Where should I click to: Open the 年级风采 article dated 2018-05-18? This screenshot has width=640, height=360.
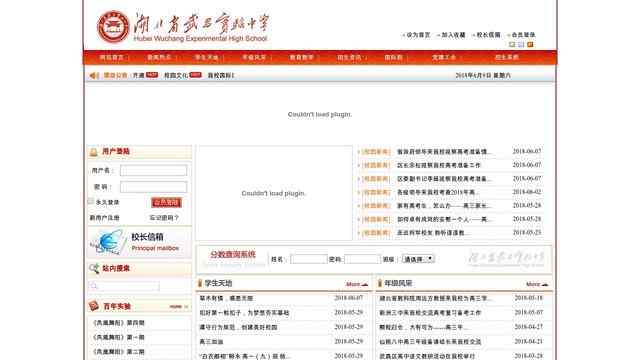pyautogui.click(x=435, y=298)
